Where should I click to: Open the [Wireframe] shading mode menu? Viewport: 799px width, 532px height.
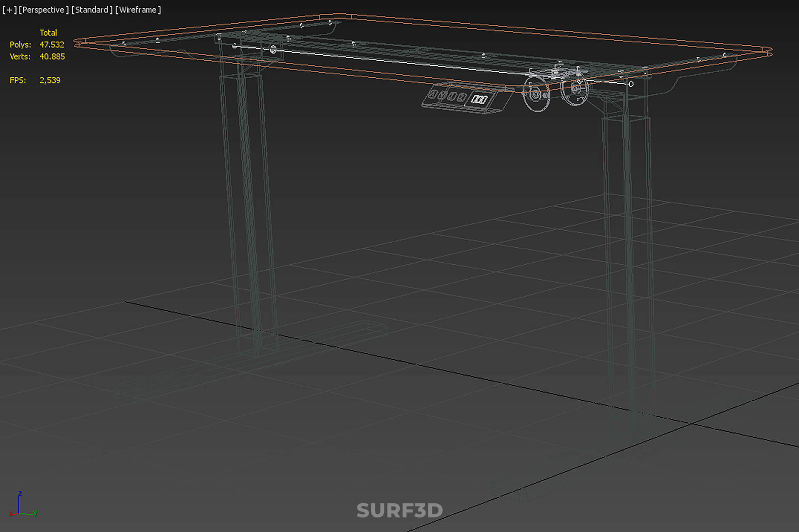[x=138, y=10]
